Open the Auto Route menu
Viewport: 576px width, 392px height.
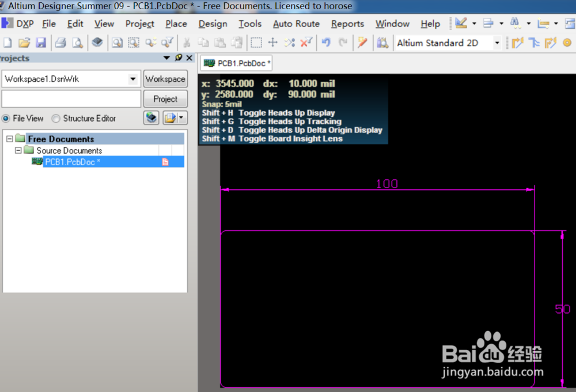(x=296, y=24)
